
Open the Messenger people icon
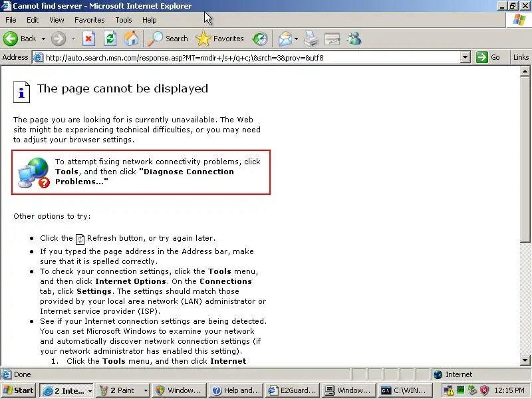354,39
